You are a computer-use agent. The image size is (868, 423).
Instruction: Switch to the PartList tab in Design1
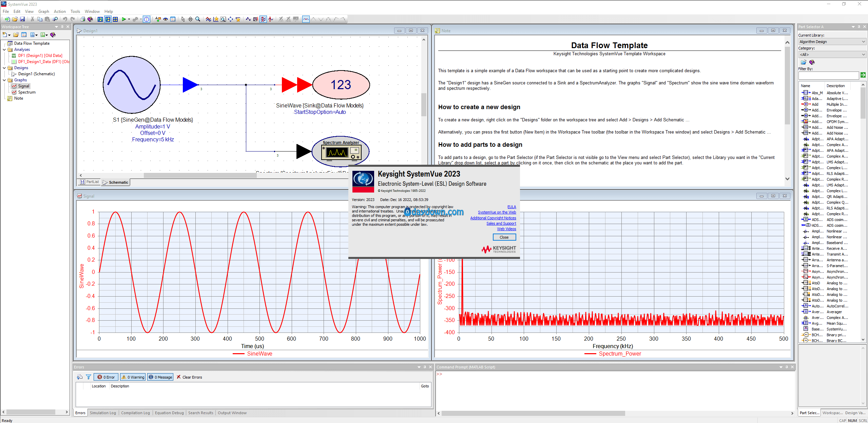(90, 182)
